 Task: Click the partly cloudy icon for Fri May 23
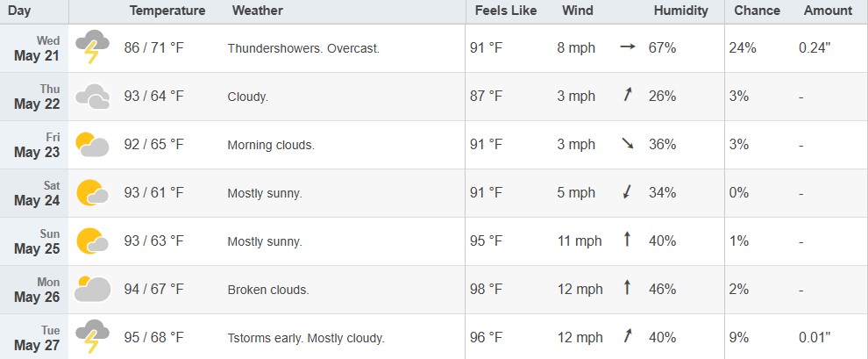coord(92,145)
